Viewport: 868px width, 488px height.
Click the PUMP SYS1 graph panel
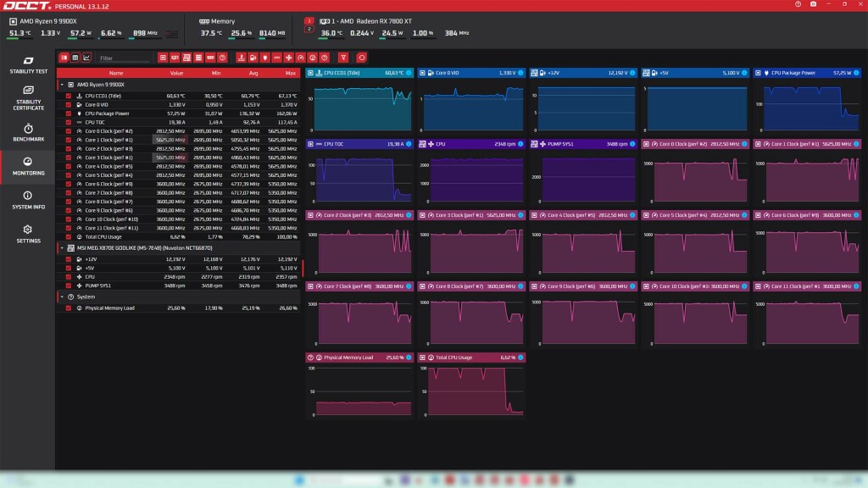click(583, 171)
